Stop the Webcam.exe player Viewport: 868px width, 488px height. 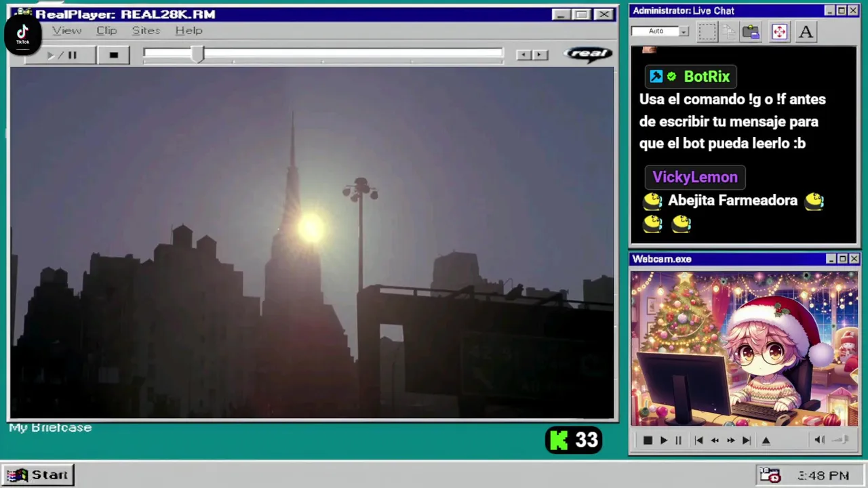point(648,441)
